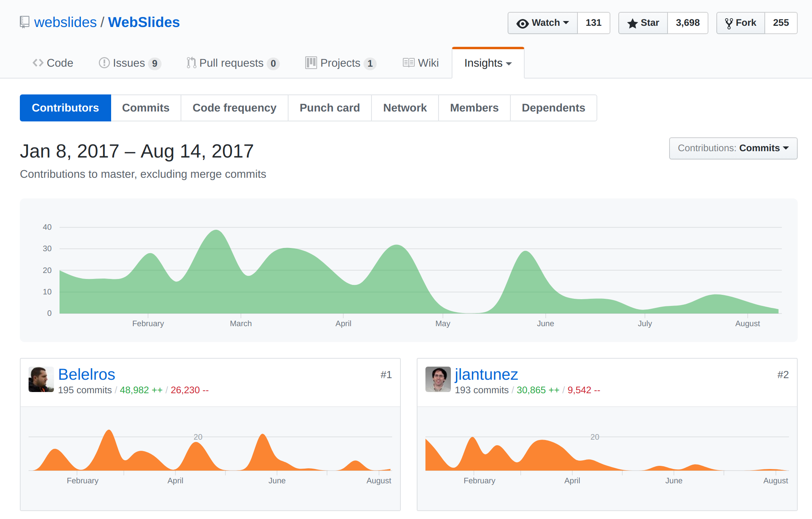
Task: Click the Issues alert circle icon
Action: [103, 63]
